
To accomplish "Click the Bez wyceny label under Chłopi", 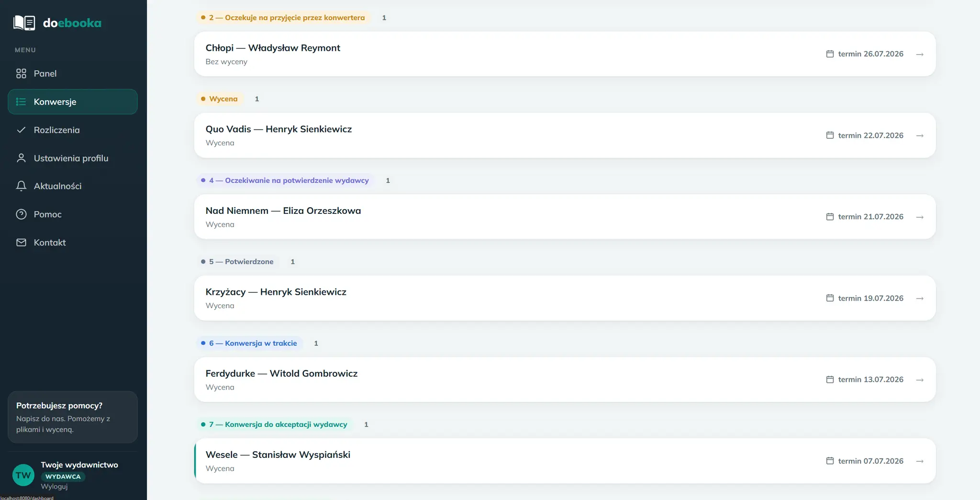I will pyautogui.click(x=226, y=62).
